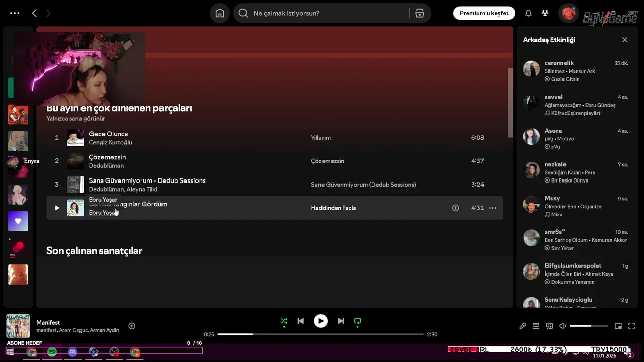Open the Yıllarım album link

click(320, 138)
